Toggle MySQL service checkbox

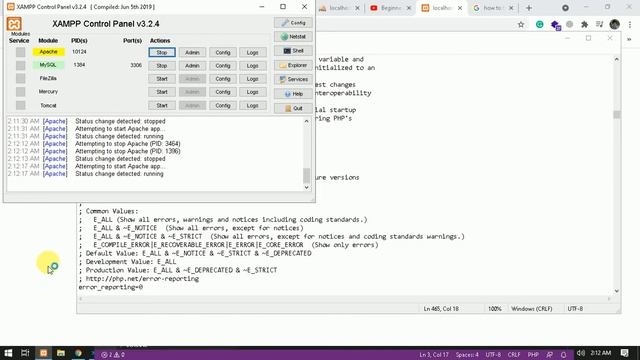(x=20, y=65)
